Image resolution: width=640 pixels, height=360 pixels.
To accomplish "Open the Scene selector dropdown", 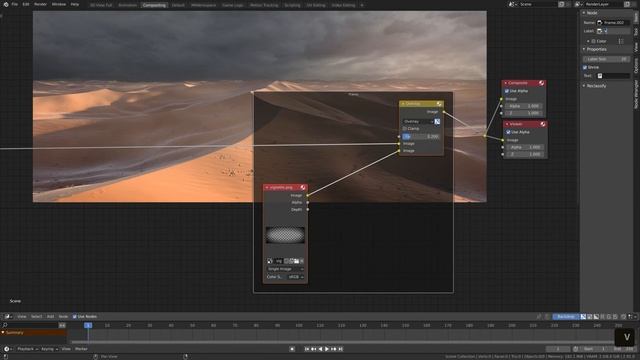I will point(512,4).
